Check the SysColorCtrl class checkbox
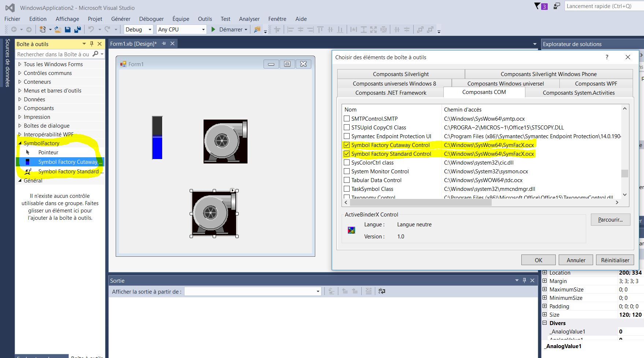The height and width of the screenshot is (358, 644). [347, 162]
